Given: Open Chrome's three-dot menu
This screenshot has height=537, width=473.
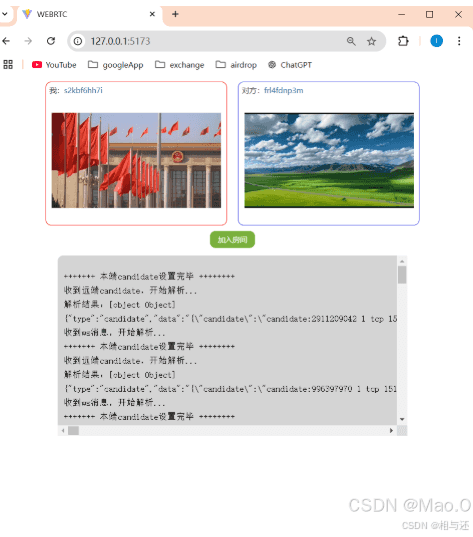Looking at the screenshot, I should coord(459,41).
